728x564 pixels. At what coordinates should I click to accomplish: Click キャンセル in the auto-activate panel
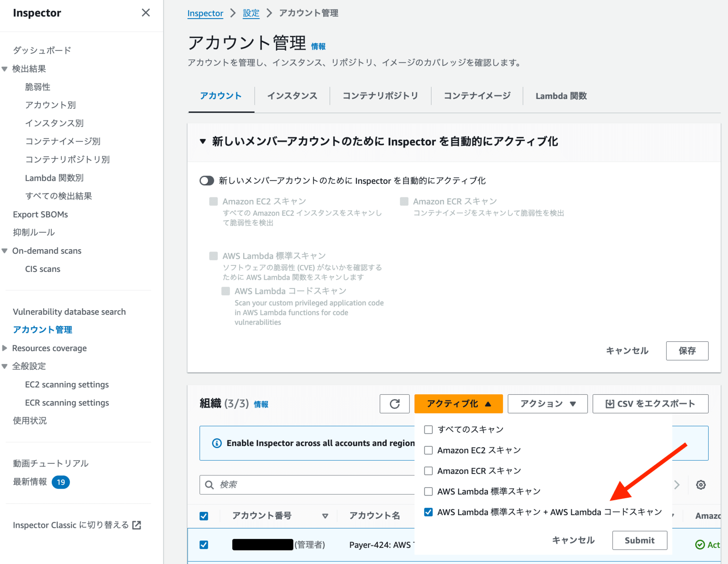click(627, 351)
